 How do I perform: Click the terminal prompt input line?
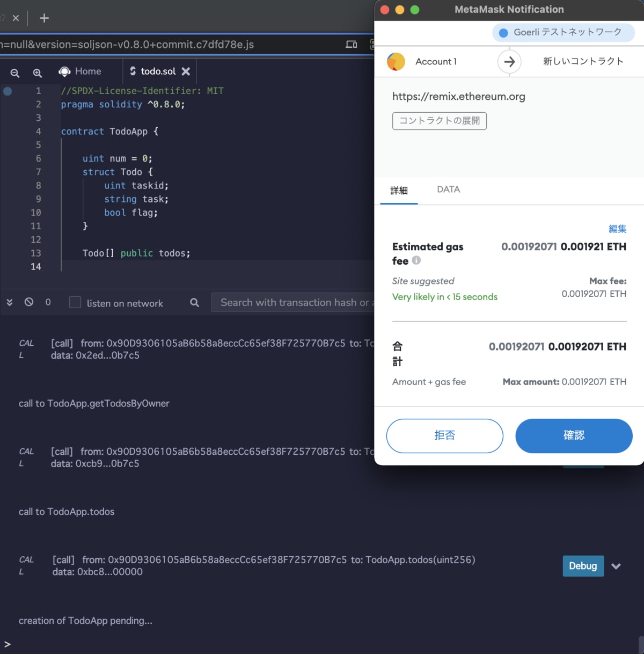(322, 644)
